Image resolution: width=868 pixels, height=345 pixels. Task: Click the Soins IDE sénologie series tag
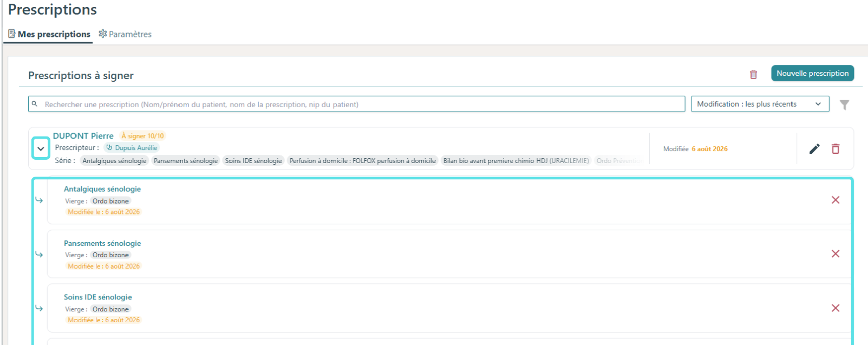[x=253, y=161]
